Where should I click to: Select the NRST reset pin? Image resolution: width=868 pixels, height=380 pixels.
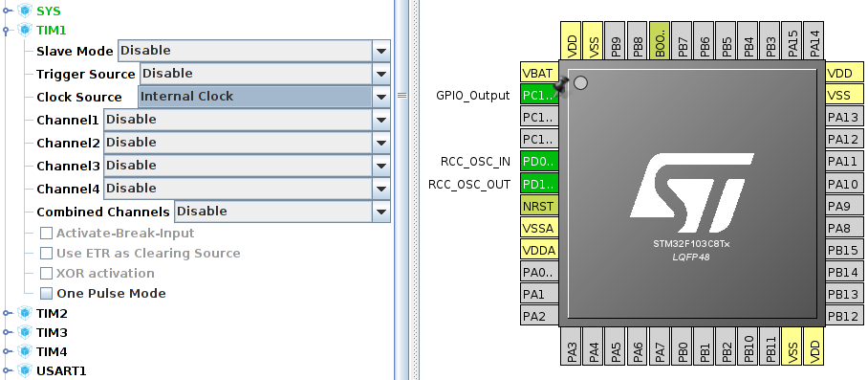pos(539,206)
